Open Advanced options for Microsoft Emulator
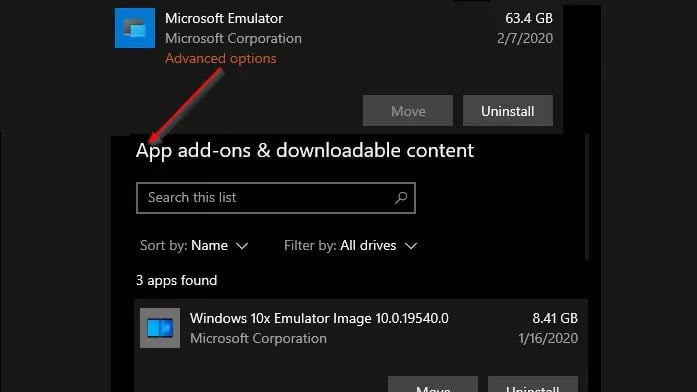The image size is (697, 392). pos(220,58)
